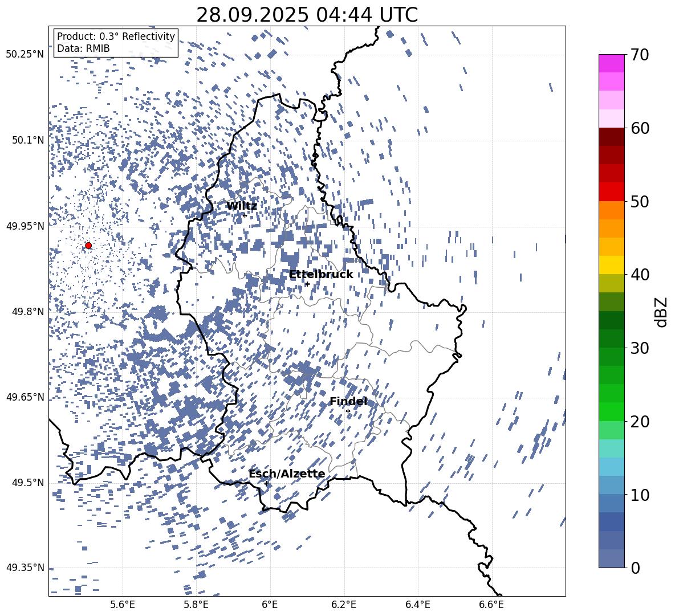The image size is (675, 616).
Task: Click the Wiltz location cross marker
Action: [245, 215]
